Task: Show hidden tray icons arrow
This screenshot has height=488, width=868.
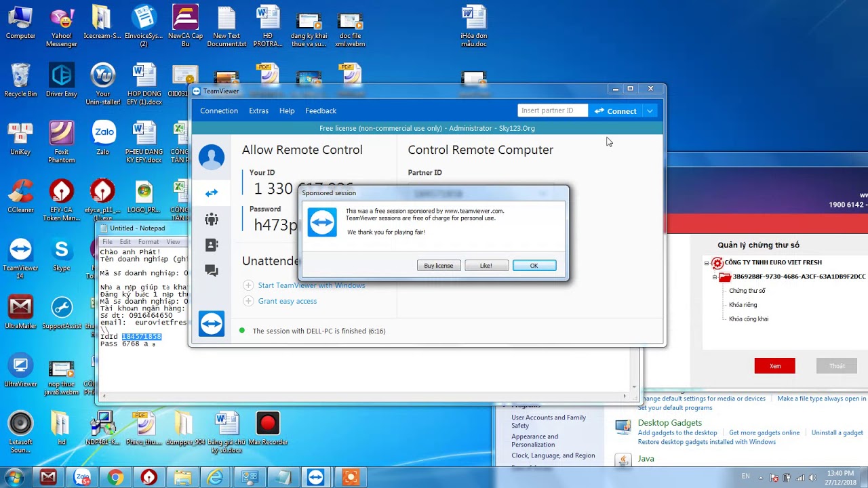Action: (x=761, y=477)
